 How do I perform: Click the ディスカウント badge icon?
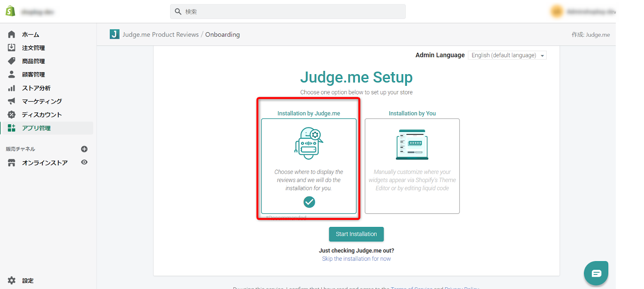(x=12, y=114)
